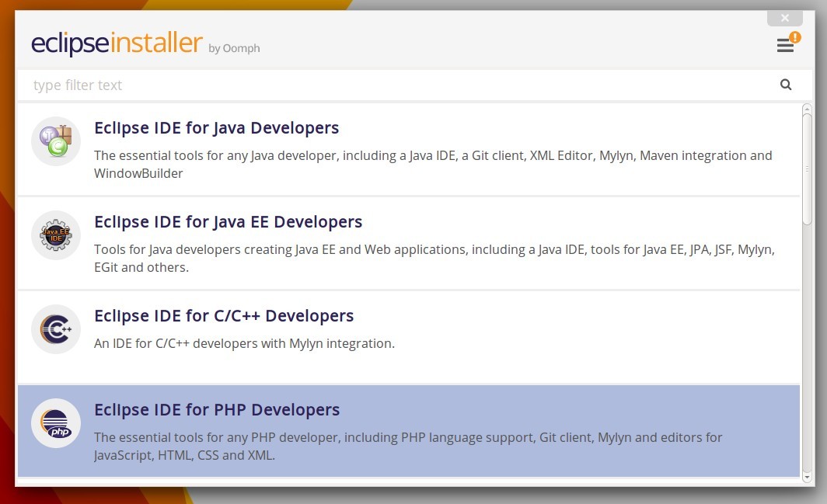Click the Java EE IDE gear icon
827x504 pixels.
click(x=56, y=235)
